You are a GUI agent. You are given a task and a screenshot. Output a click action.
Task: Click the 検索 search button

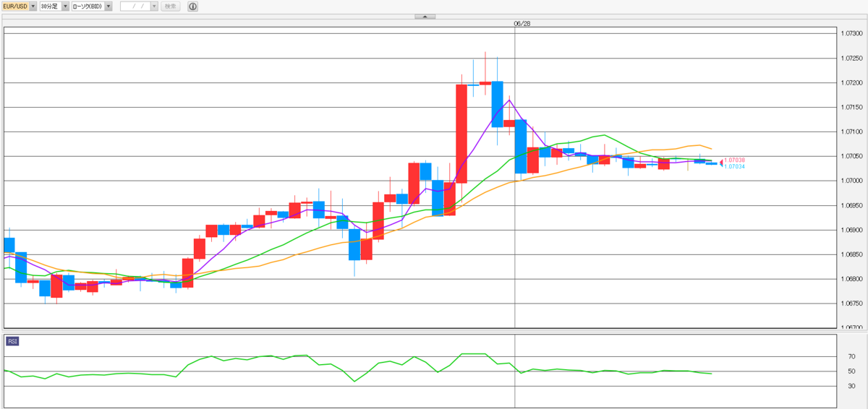click(x=171, y=7)
